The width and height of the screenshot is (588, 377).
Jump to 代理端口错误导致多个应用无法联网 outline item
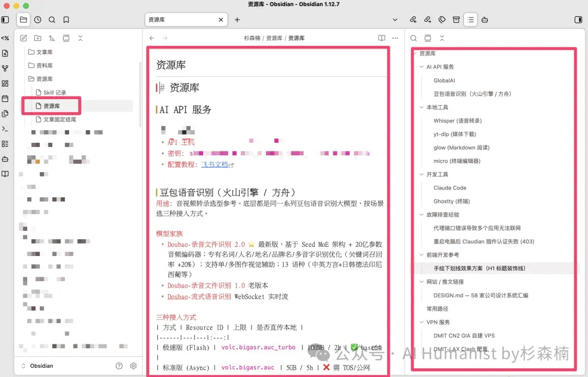click(477, 228)
